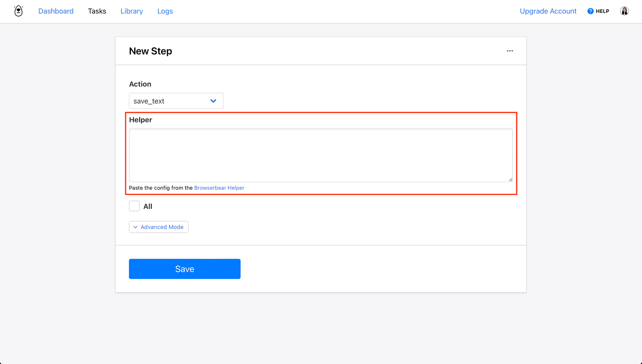Screen dimensions: 642x364
Task: Click the Browserbear bear logo
Action: [18, 11]
